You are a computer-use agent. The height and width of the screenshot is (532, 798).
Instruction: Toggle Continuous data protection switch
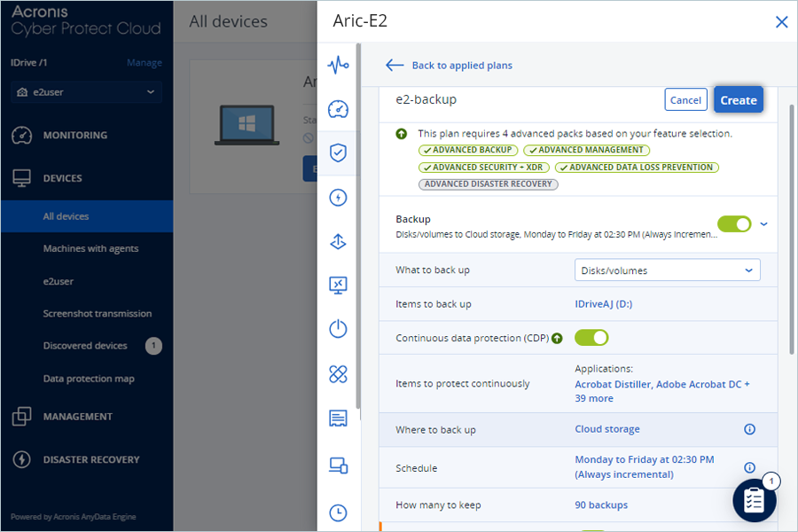point(591,338)
